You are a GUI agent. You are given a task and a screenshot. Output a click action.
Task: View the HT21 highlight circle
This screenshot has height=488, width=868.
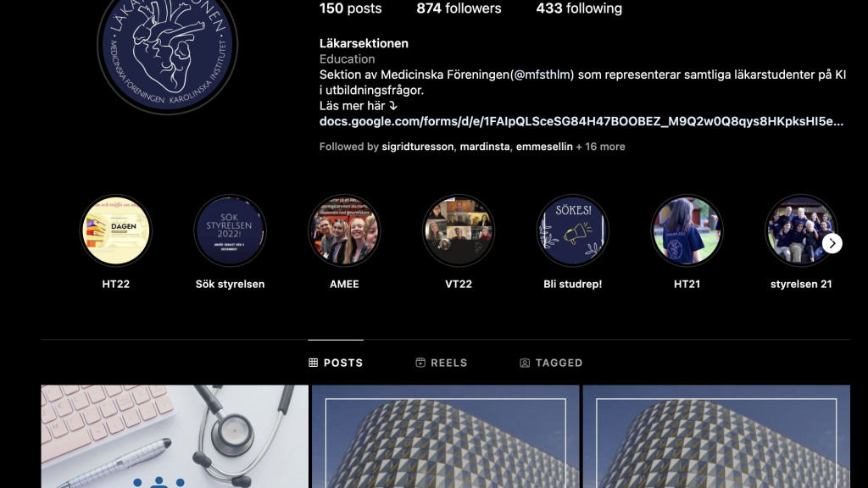[687, 230]
